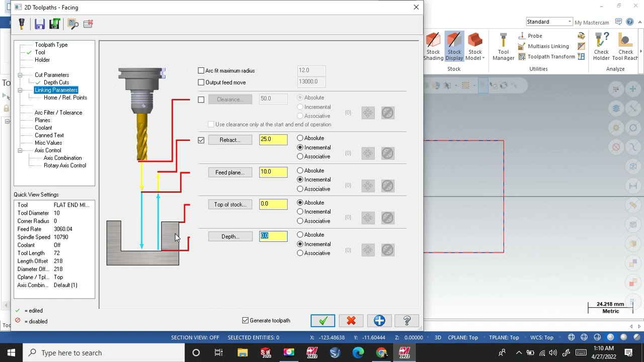Image resolution: width=644 pixels, height=362 pixels.
Task: Select Multiaxis Linking utility
Action: tap(543, 46)
